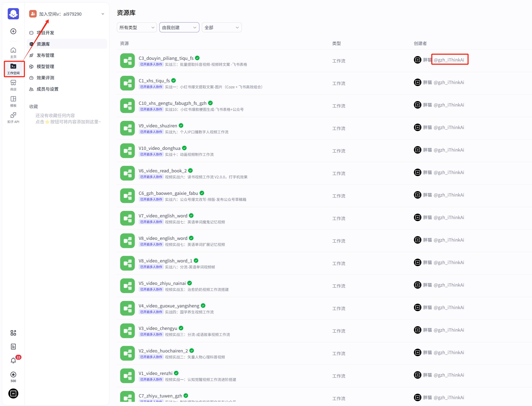532x406 pixels.
Task: Click the 资源库 page title
Action: coord(126,13)
